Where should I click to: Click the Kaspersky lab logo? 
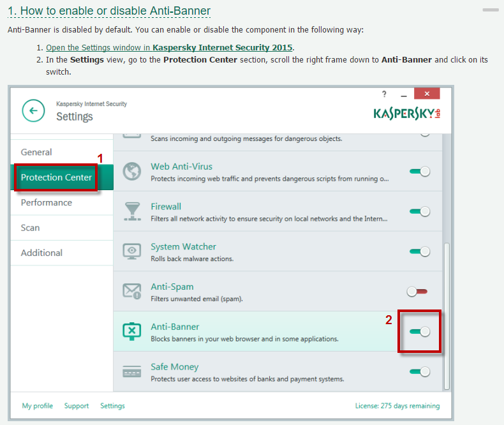pos(406,114)
